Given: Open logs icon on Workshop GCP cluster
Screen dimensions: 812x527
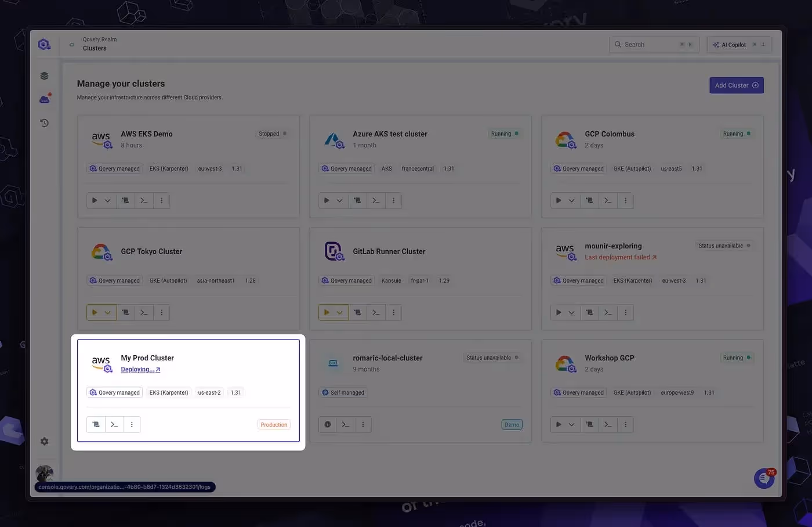Looking at the screenshot, I should [x=589, y=424].
